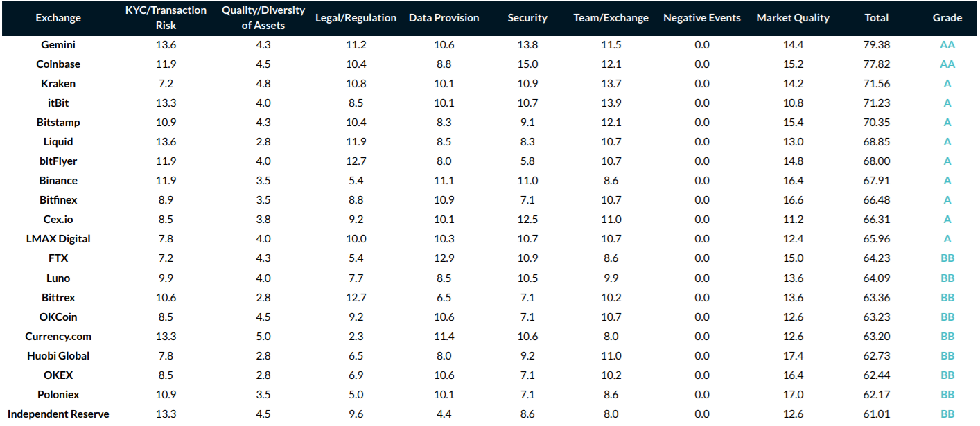The height and width of the screenshot is (426, 980).
Task: Open the Gemini exchange row name
Action: (58, 45)
